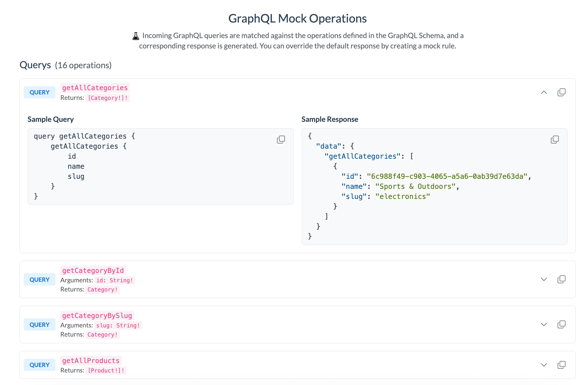Image resolution: width=588 pixels, height=385 pixels.
Task: Click the slug: String! argument badge
Action: coord(118,325)
